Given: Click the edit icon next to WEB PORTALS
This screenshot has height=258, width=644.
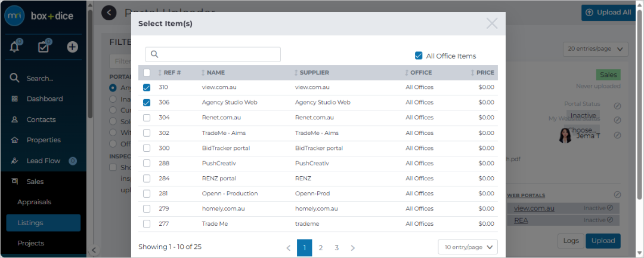Looking at the screenshot, I should point(617,194).
